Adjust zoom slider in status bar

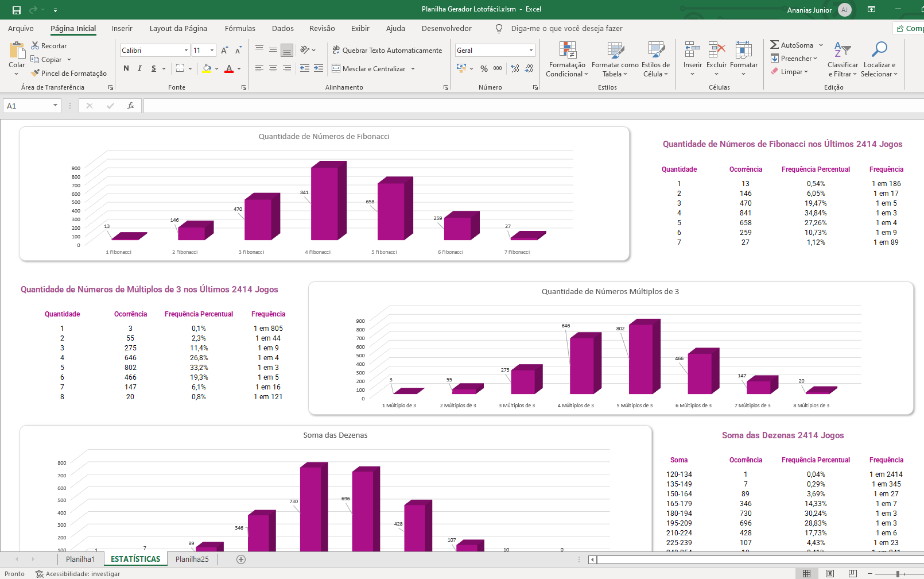tap(898, 574)
